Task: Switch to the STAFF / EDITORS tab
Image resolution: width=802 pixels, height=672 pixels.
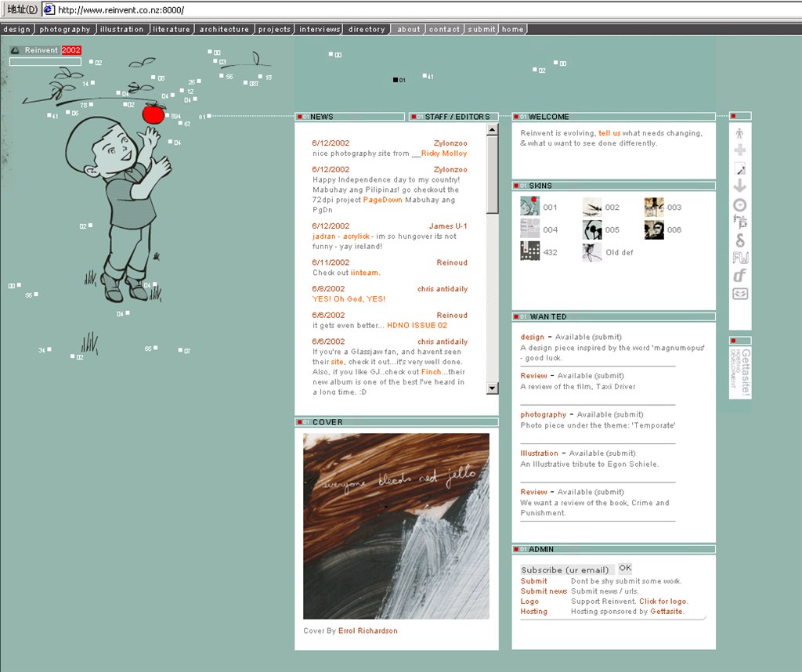Action: tap(457, 117)
